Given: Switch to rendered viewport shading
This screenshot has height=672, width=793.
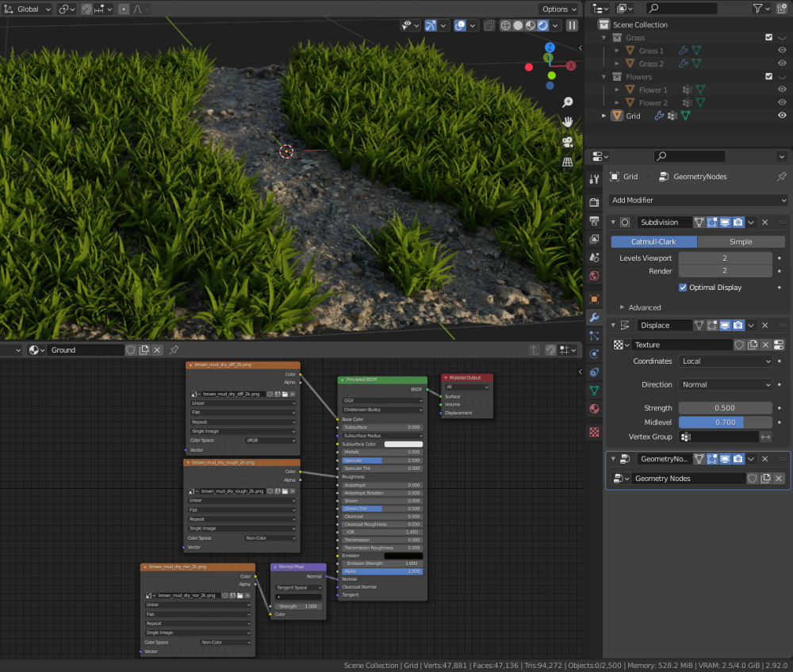Looking at the screenshot, I should (x=542, y=25).
